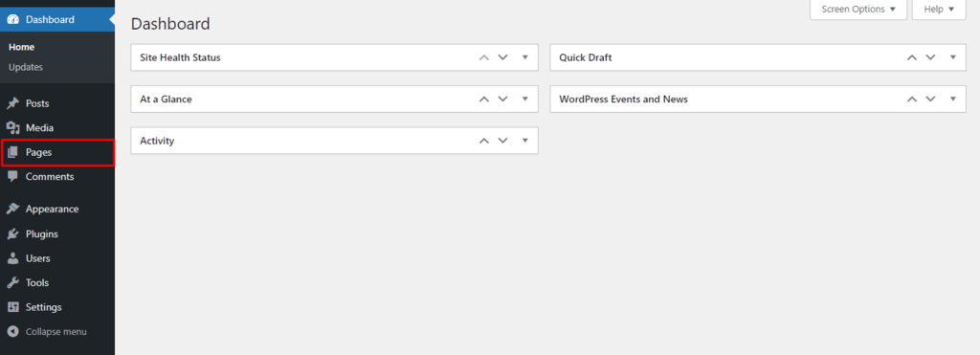Screen dimensions: 980x355
Task: Click the Plugins plug icon
Action: (13, 233)
